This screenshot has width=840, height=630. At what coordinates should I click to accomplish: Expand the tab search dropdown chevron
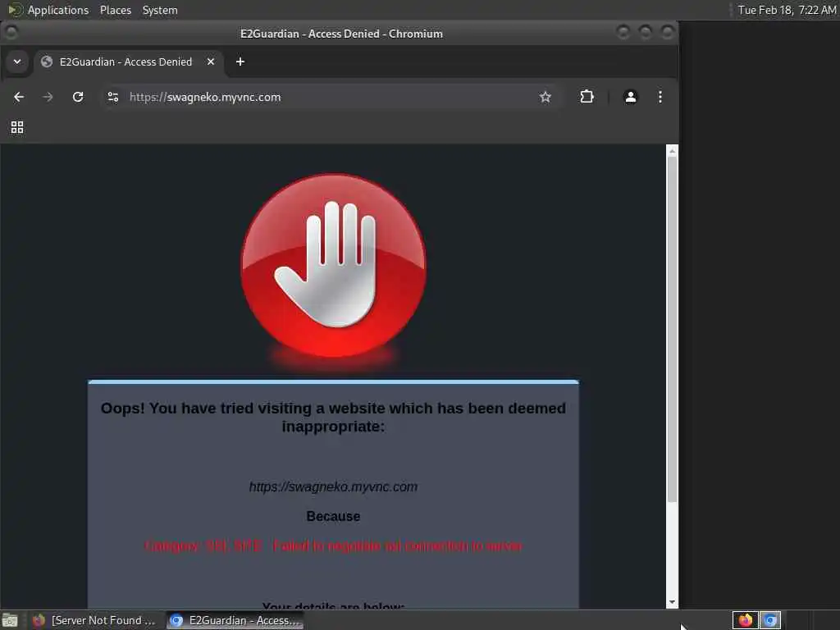tap(17, 62)
